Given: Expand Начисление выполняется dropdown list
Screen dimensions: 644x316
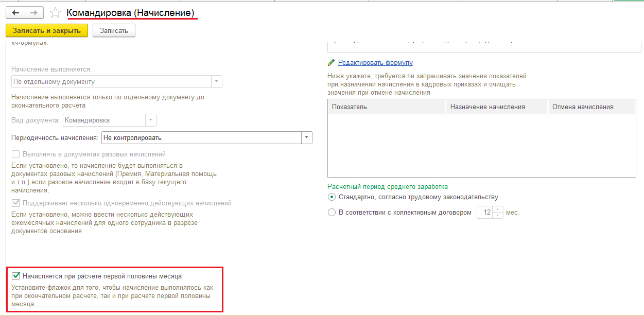Looking at the screenshot, I should (217, 82).
